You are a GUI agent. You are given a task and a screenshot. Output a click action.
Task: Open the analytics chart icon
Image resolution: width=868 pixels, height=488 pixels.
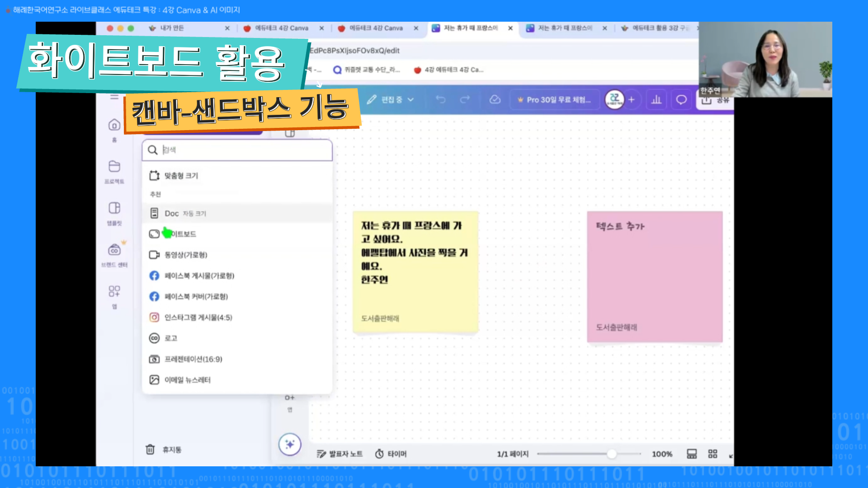[656, 99]
